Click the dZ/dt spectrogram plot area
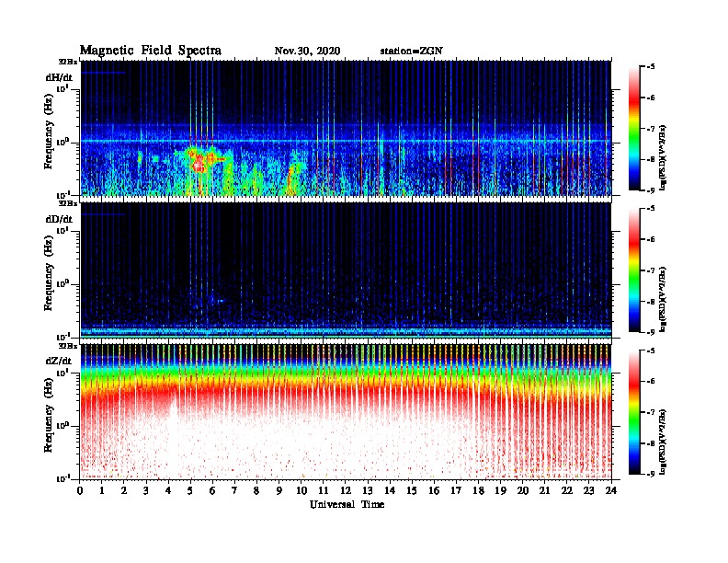 tap(346, 411)
